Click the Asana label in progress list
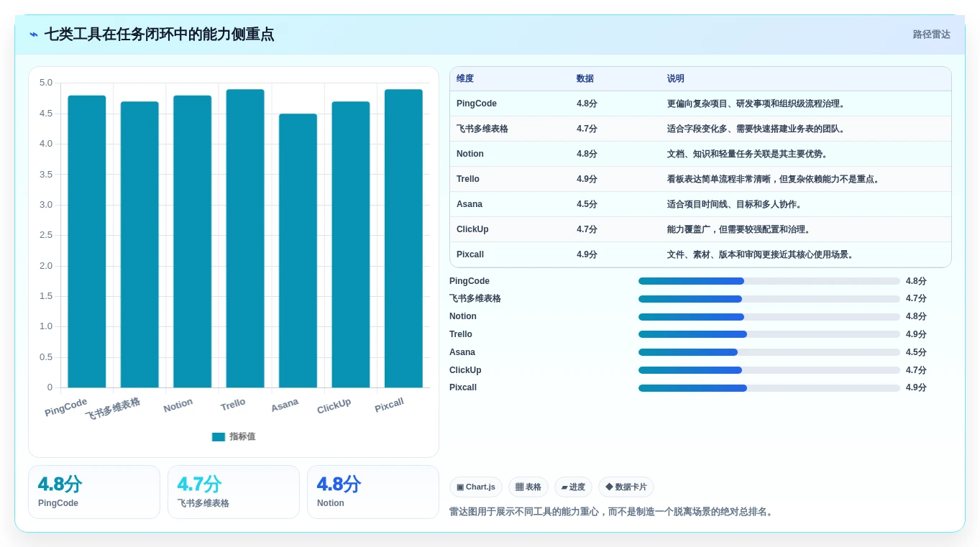 pyautogui.click(x=462, y=352)
